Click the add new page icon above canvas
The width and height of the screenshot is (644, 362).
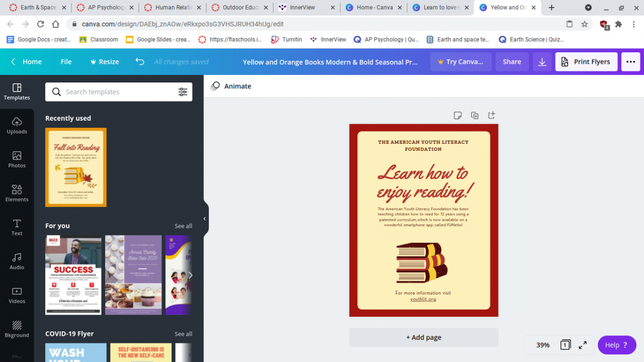[x=492, y=115]
